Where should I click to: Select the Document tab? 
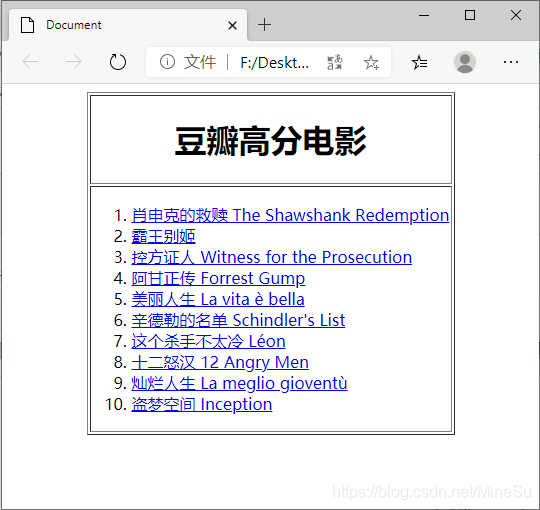pos(128,25)
